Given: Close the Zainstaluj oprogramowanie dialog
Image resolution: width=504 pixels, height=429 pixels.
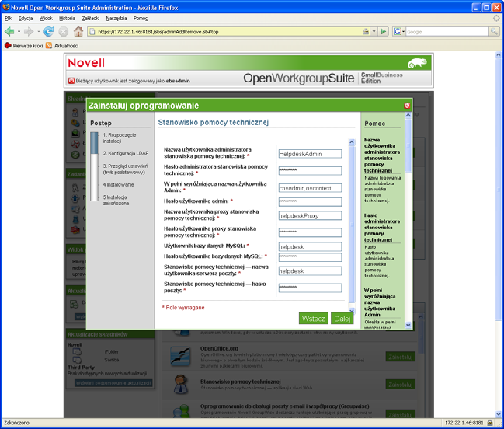Looking at the screenshot, I should (407, 106).
